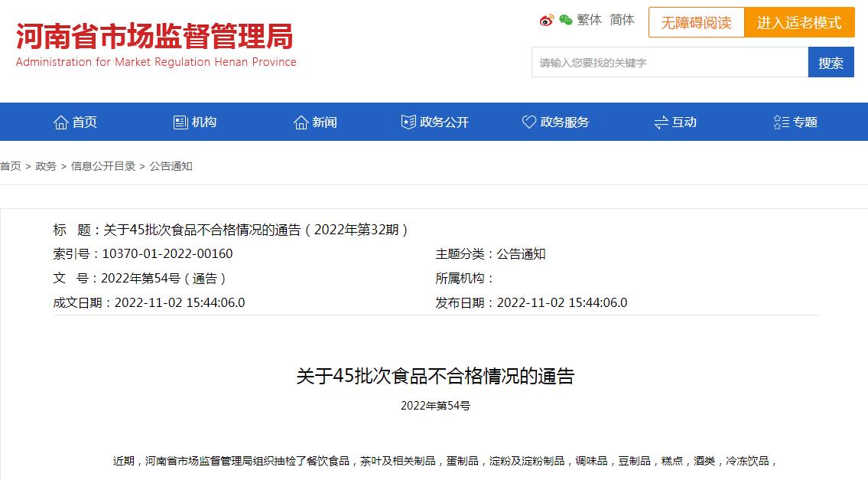
Task: Open the 信息公开目录 breadcrumb link
Action: click(105, 165)
